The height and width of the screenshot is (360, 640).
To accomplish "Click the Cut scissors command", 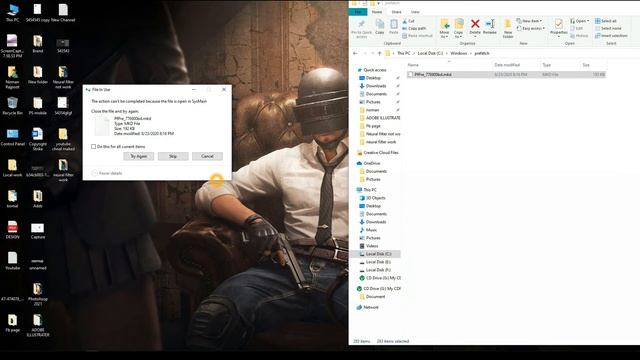I will 409,21.
